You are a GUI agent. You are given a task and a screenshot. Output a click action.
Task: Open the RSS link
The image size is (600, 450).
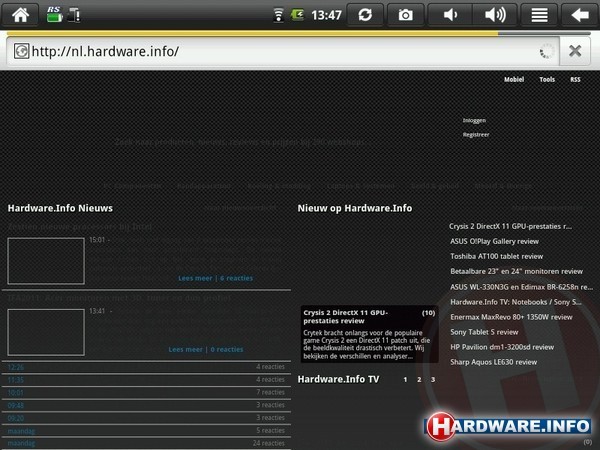(x=575, y=80)
